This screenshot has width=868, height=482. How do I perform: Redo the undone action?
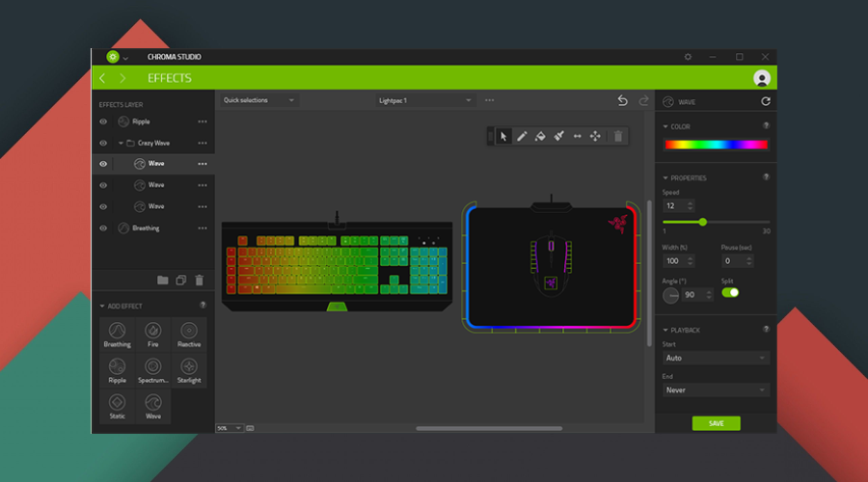643,100
